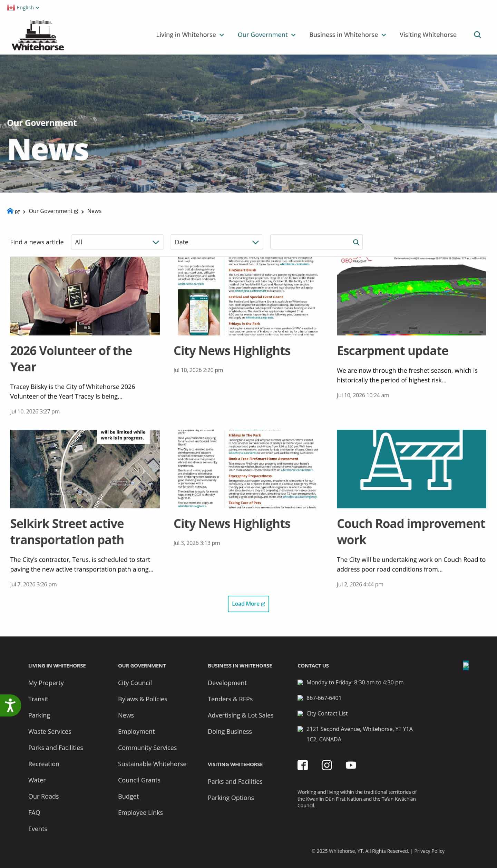Open the Jul 10 City News Highlights thumbnail
Image resolution: width=497 pixels, height=868 pixels.
click(248, 296)
